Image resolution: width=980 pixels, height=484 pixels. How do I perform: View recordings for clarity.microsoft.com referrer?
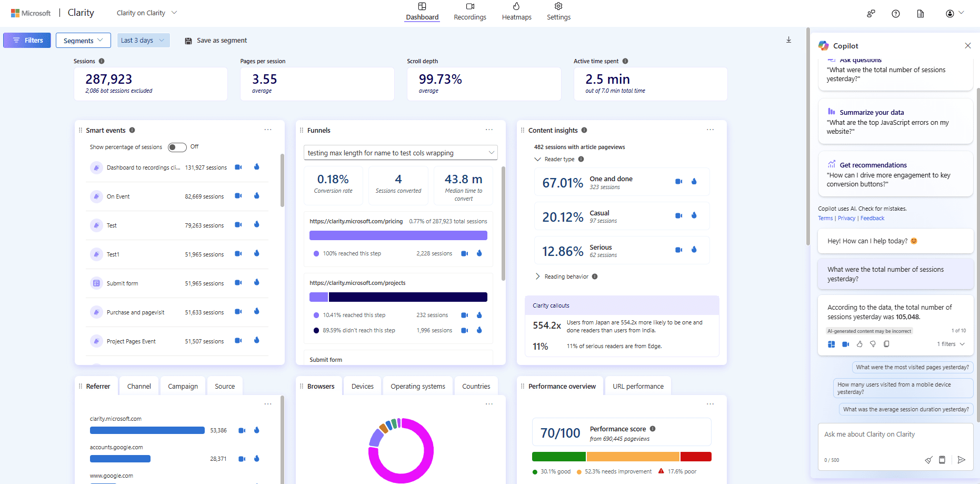[x=242, y=430]
